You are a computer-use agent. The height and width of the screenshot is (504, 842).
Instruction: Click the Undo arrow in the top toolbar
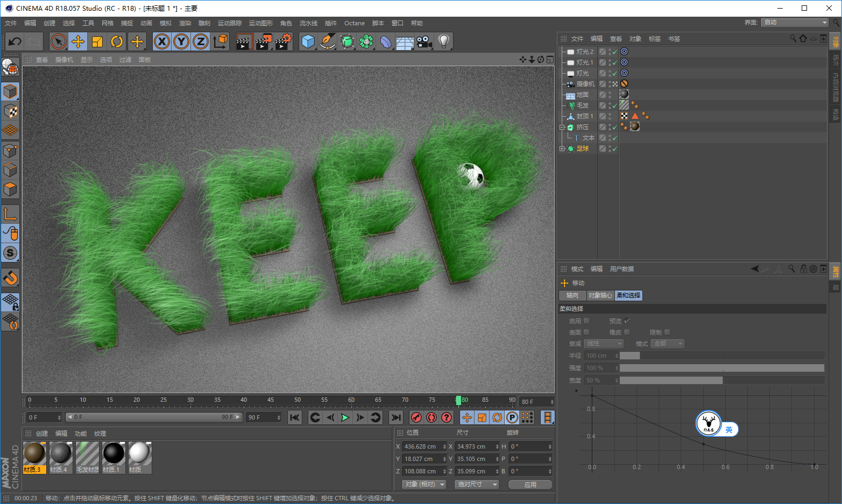point(15,41)
